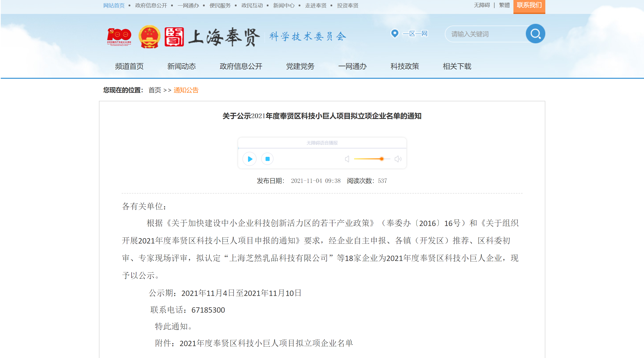Play the accessibility audio reading
Image resolution: width=644 pixels, height=358 pixels.
pyautogui.click(x=250, y=159)
